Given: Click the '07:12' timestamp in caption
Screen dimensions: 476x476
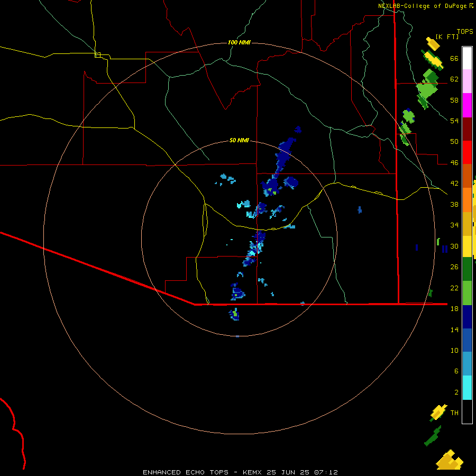Looking at the screenshot, I should coord(326,472).
